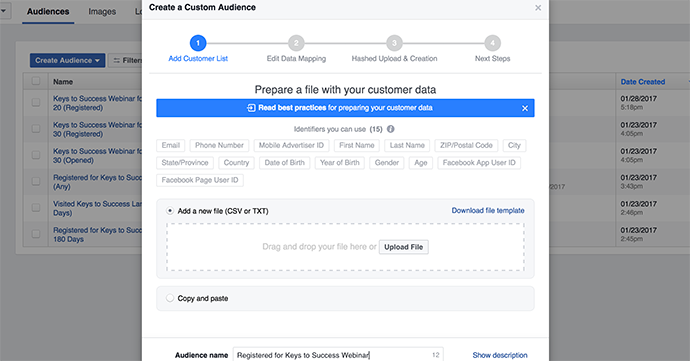
Task: Click the Email identifier tag
Action: pyautogui.click(x=171, y=145)
